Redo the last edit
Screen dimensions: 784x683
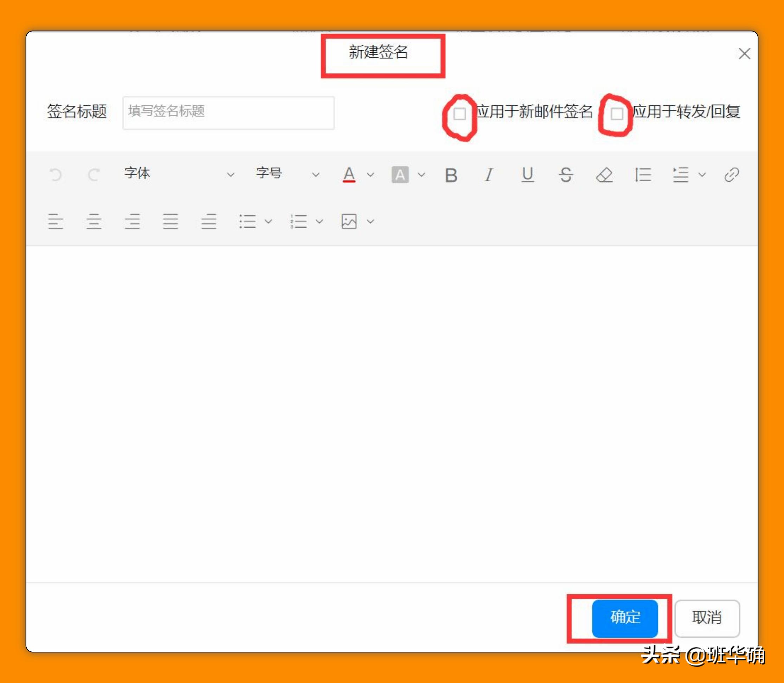click(x=94, y=175)
